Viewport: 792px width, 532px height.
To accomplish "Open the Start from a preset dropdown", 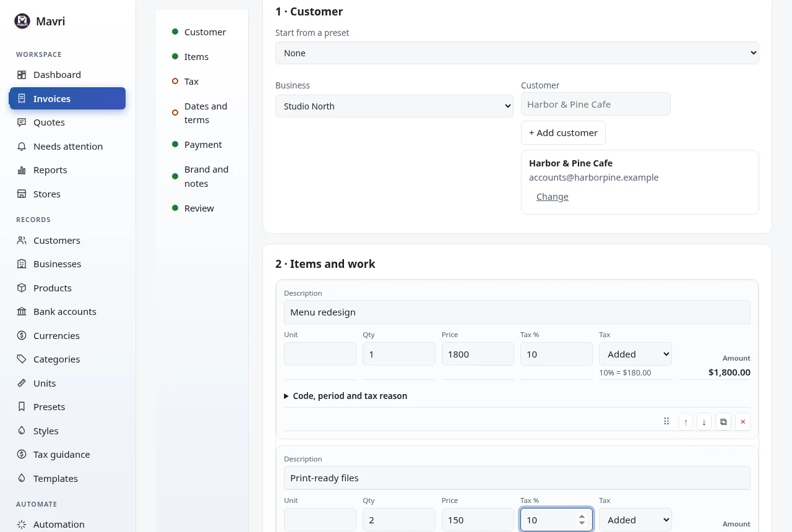I will [x=517, y=53].
